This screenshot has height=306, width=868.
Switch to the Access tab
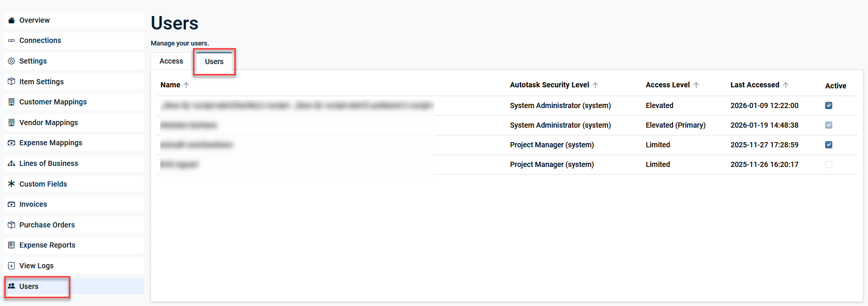[171, 61]
